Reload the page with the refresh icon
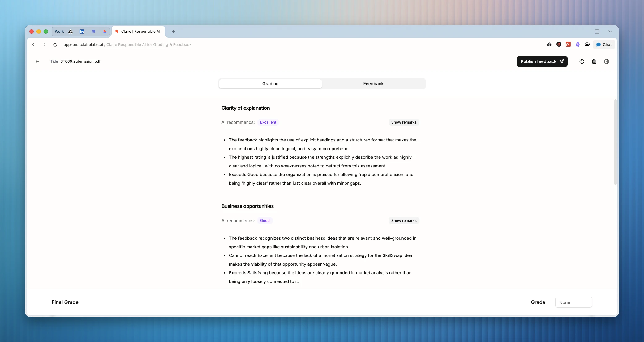 (55, 44)
